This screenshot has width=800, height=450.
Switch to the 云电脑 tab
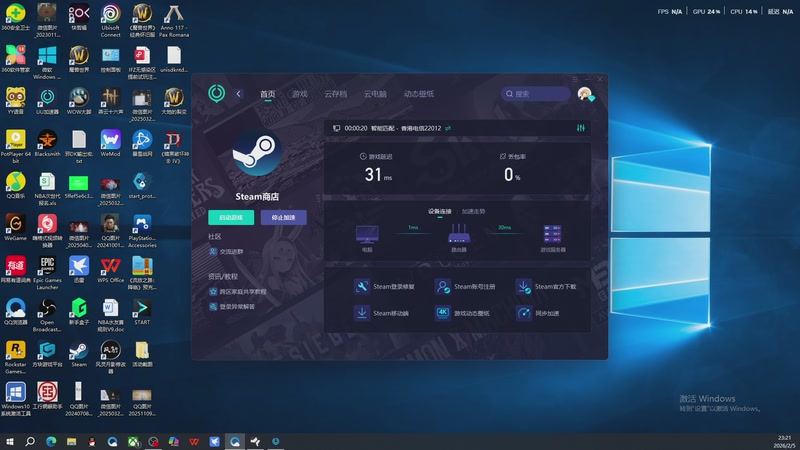point(375,94)
